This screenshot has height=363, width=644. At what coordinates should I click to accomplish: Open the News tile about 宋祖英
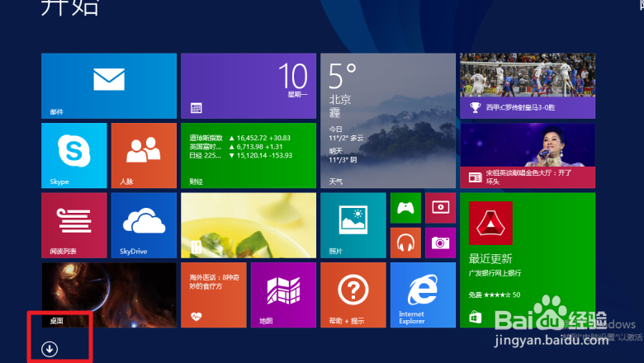528,155
